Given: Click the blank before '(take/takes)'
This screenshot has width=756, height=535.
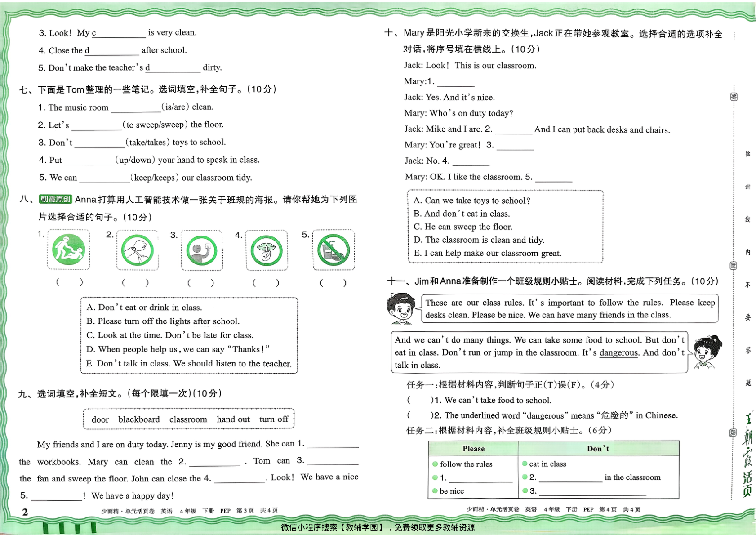Looking at the screenshot, I should [x=100, y=143].
